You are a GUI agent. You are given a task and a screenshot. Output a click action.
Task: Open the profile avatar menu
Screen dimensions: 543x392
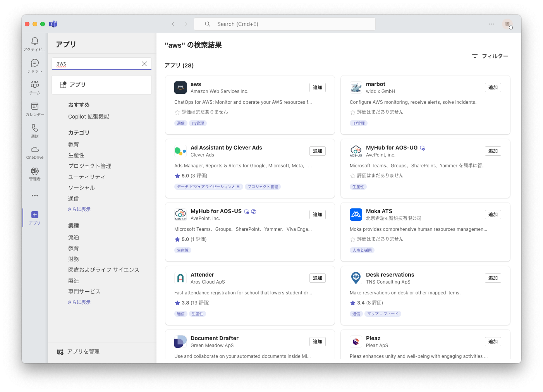click(x=507, y=24)
